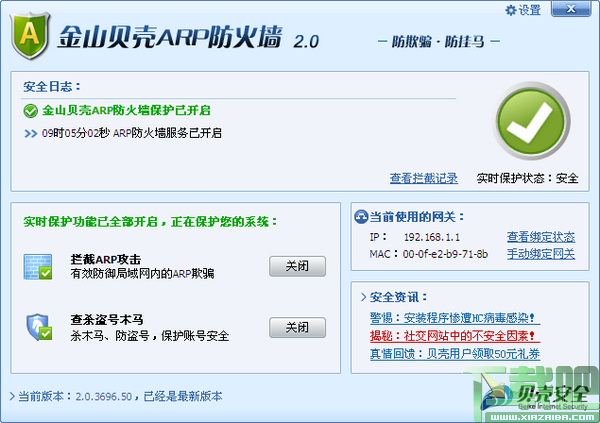
Task: Click the large green checkmark status icon
Action: 531,121
